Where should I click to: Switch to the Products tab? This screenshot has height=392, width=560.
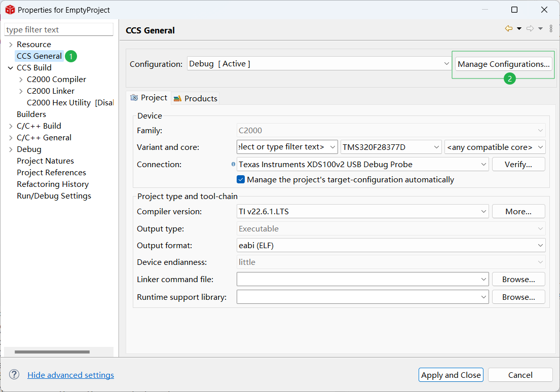196,98
